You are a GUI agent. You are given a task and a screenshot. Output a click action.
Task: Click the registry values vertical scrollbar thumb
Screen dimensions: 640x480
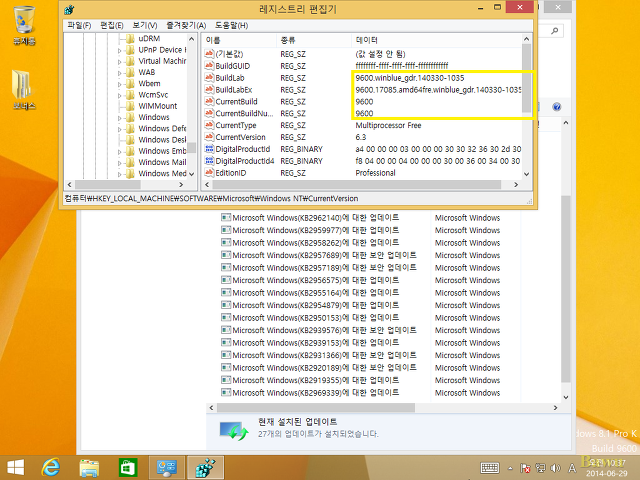click(527, 78)
